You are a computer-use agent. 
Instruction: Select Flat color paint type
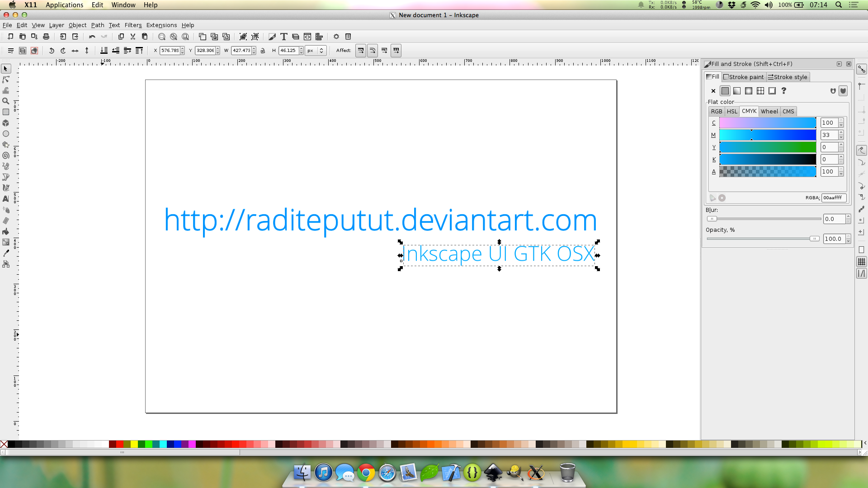coord(725,91)
